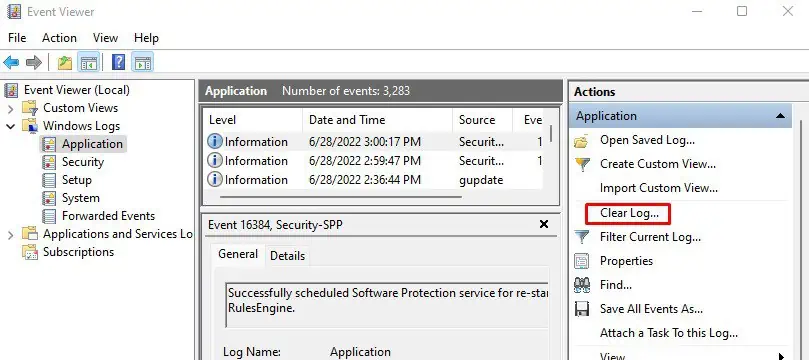Toggle the Show/Hide Action Pane icon

point(143,63)
